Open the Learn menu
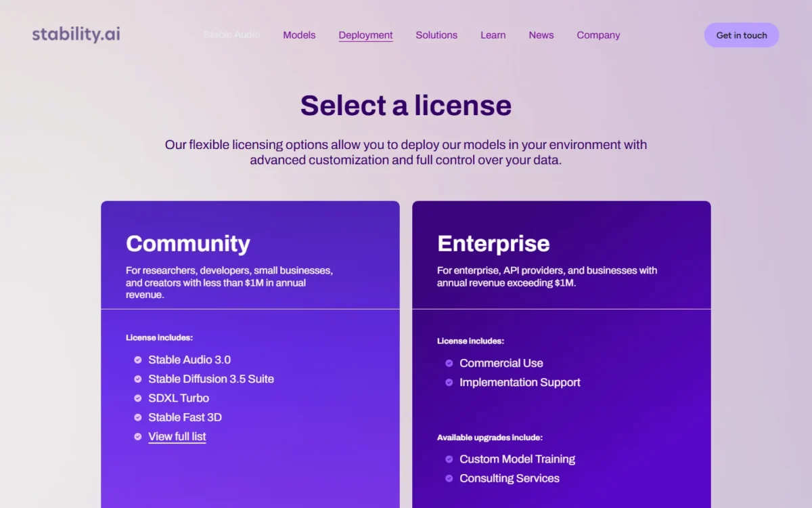The image size is (812, 508). point(493,35)
